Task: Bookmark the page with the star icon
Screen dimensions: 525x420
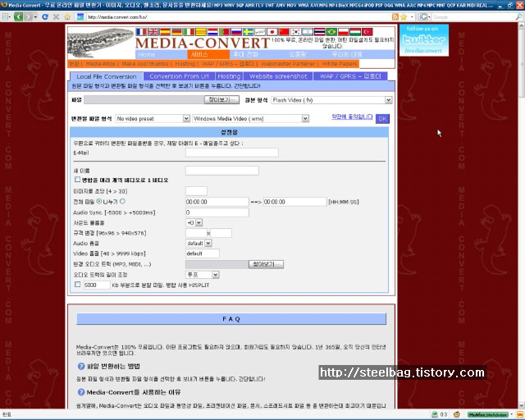Action: tap(404, 16)
